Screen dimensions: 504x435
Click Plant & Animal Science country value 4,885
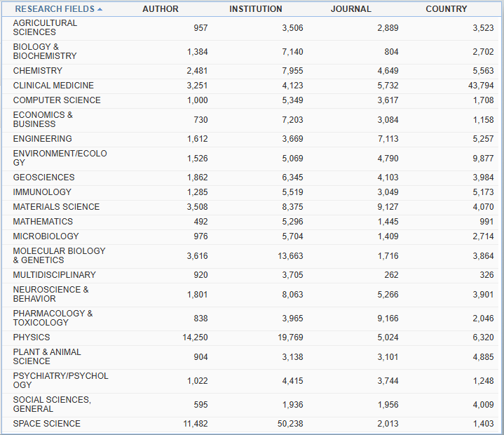(x=483, y=357)
